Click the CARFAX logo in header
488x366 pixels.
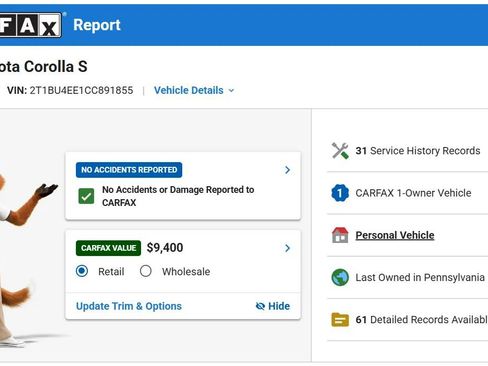point(31,25)
